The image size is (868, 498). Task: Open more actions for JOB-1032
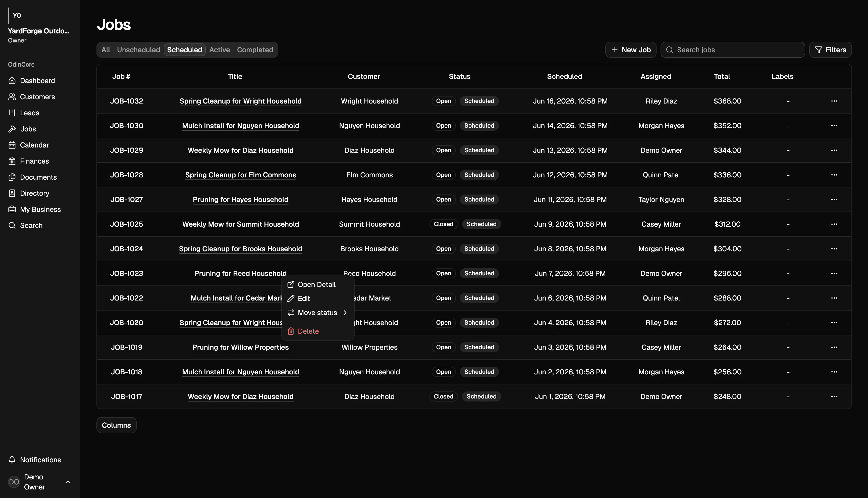(834, 101)
